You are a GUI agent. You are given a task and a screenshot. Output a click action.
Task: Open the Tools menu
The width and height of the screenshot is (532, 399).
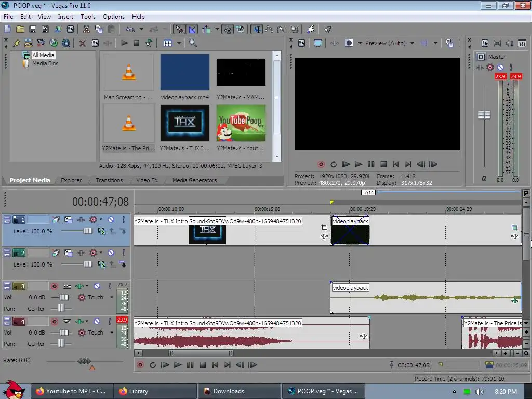pos(88,16)
